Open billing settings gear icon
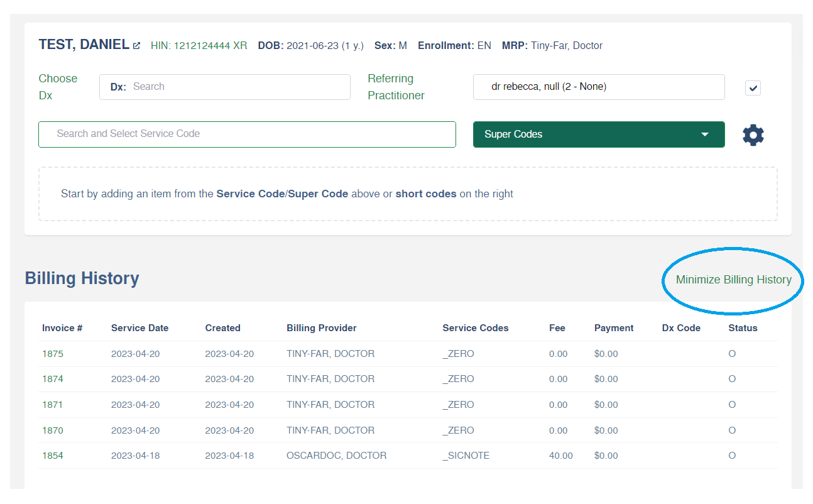Screen dimensions: 813x504 (x=753, y=135)
